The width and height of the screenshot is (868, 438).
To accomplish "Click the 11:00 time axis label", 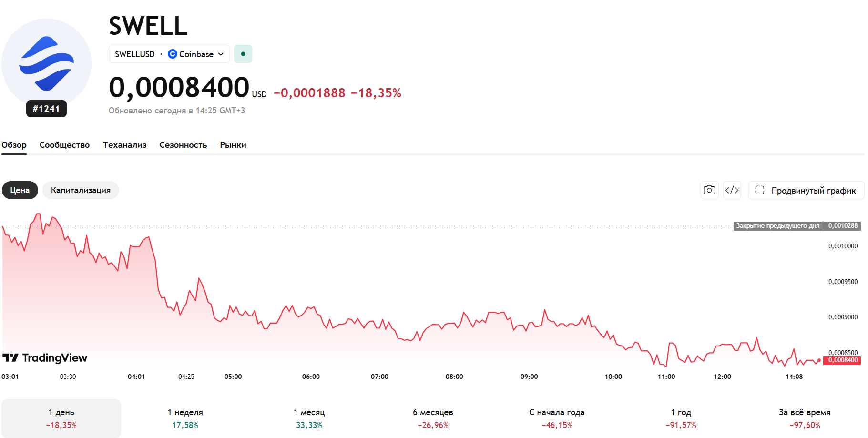I will [x=666, y=377].
